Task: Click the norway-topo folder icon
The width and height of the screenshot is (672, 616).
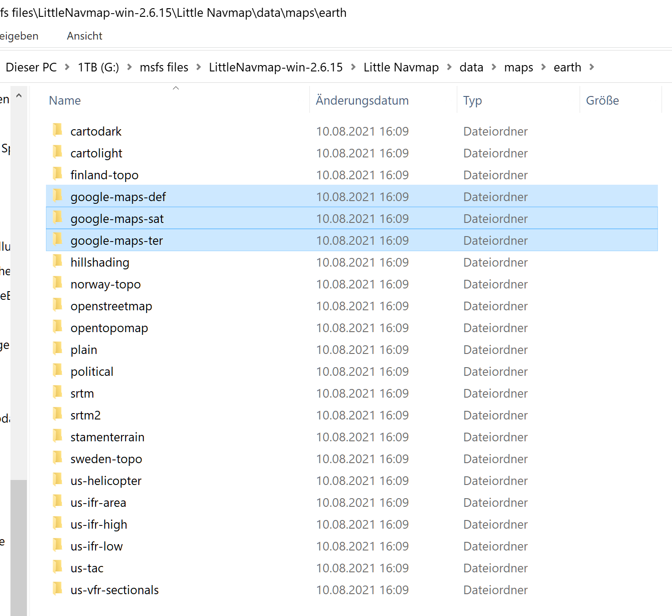Action: point(57,283)
